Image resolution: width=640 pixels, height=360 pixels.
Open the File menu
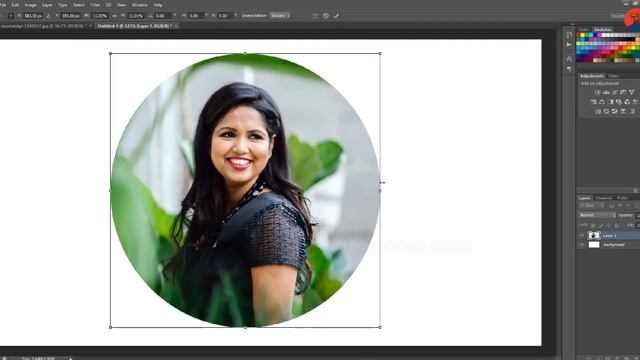pyautogui.click(x=2, y=5)
